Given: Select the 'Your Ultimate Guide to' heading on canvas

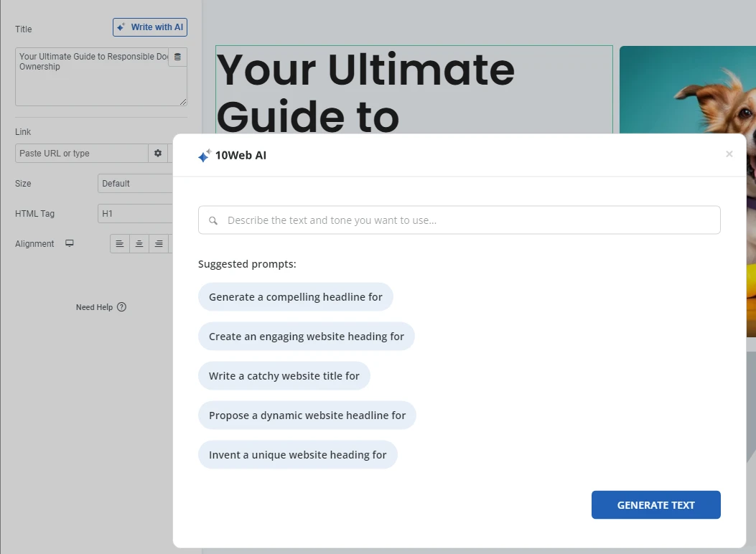Looking at the screenshot, I should pyautogui.click(x=414, y=90).
